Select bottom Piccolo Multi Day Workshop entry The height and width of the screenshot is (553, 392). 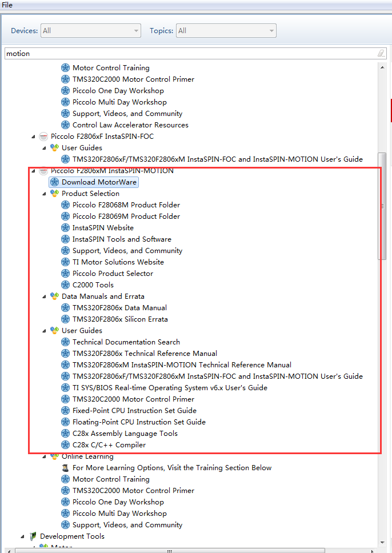[x=119, y=514]
